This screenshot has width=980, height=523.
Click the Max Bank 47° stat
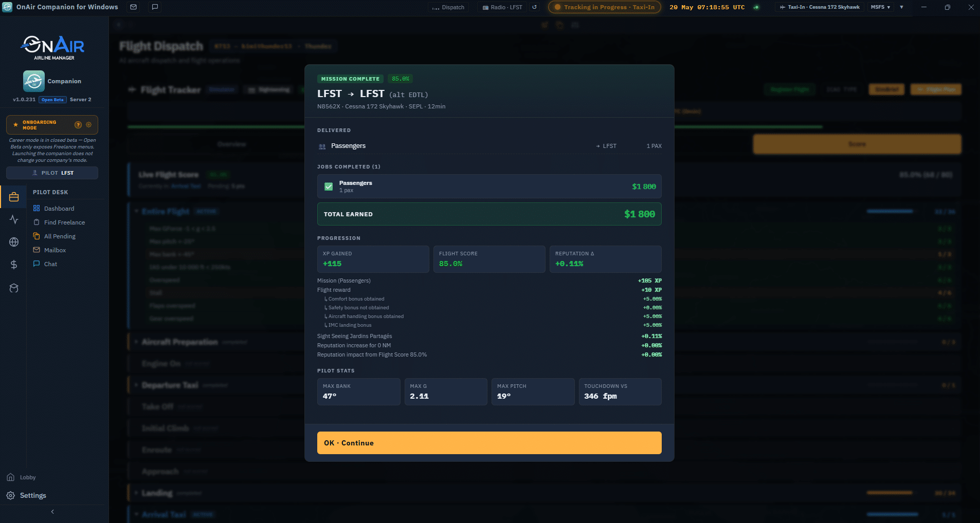pyautogui.click(x=358, y=391)
